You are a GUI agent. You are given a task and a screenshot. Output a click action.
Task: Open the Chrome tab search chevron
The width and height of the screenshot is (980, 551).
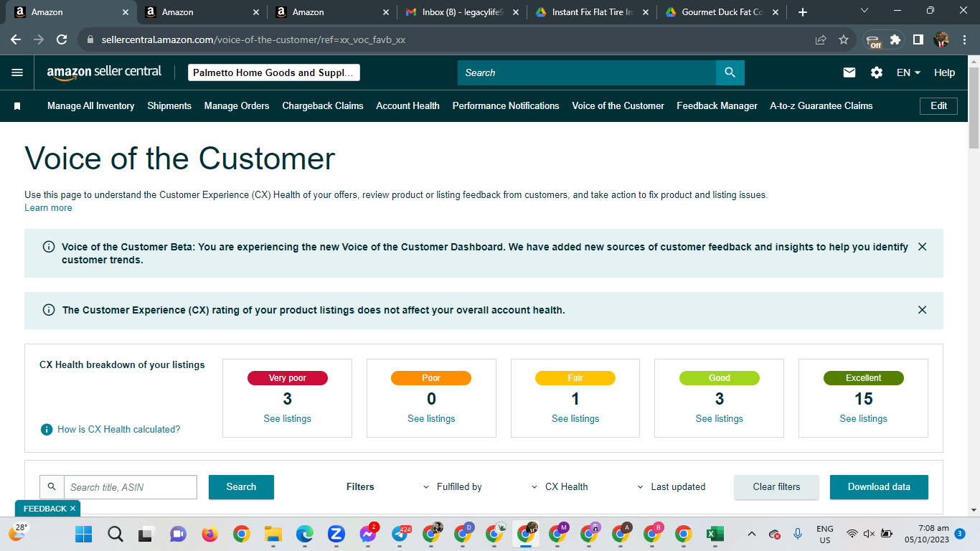[x=864, y=11]
